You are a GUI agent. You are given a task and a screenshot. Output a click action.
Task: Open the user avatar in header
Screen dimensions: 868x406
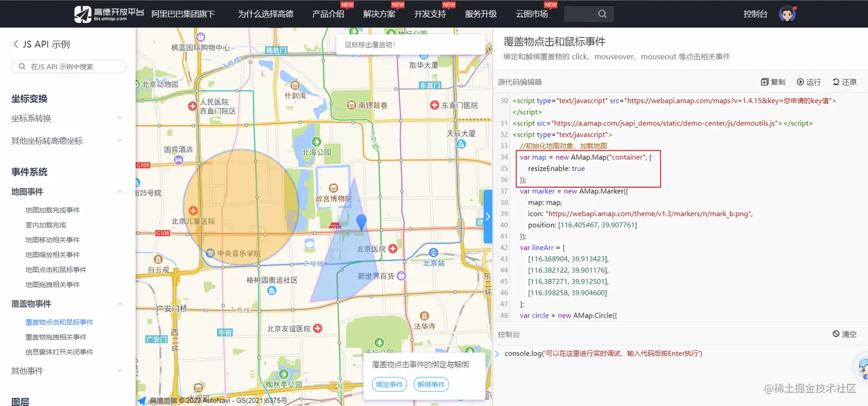click(787, 14)
